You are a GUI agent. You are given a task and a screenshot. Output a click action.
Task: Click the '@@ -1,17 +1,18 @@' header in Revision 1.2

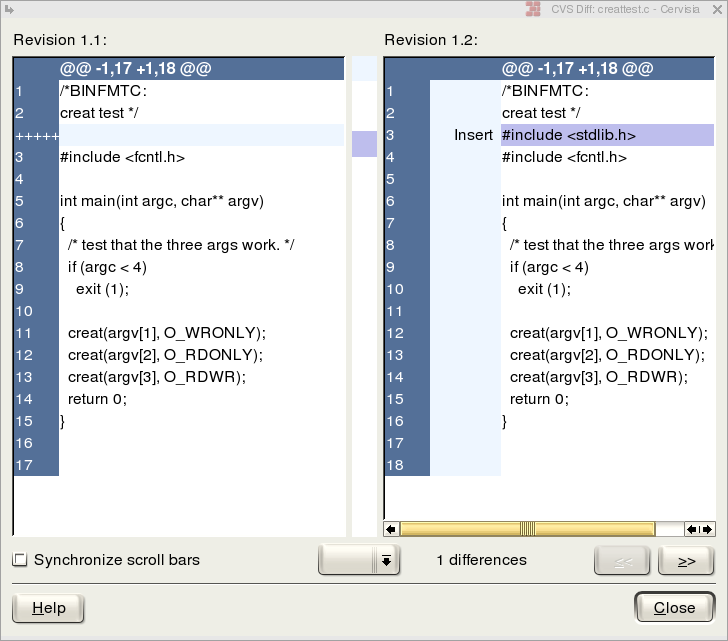point(578,69)
